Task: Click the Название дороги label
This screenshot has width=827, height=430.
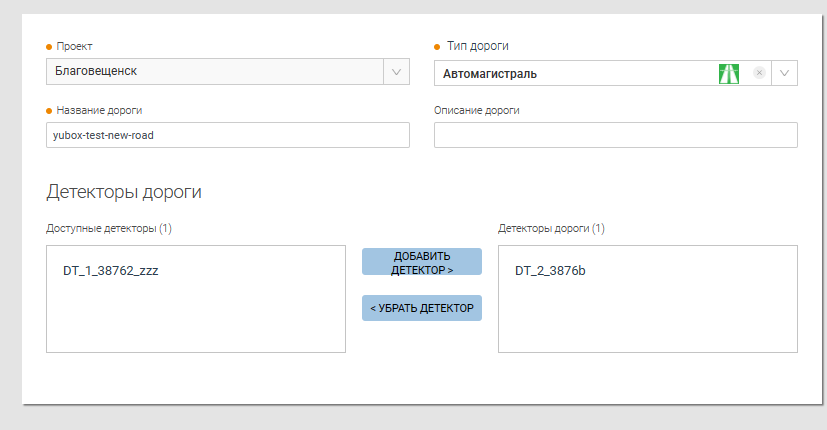Action: 99,110
